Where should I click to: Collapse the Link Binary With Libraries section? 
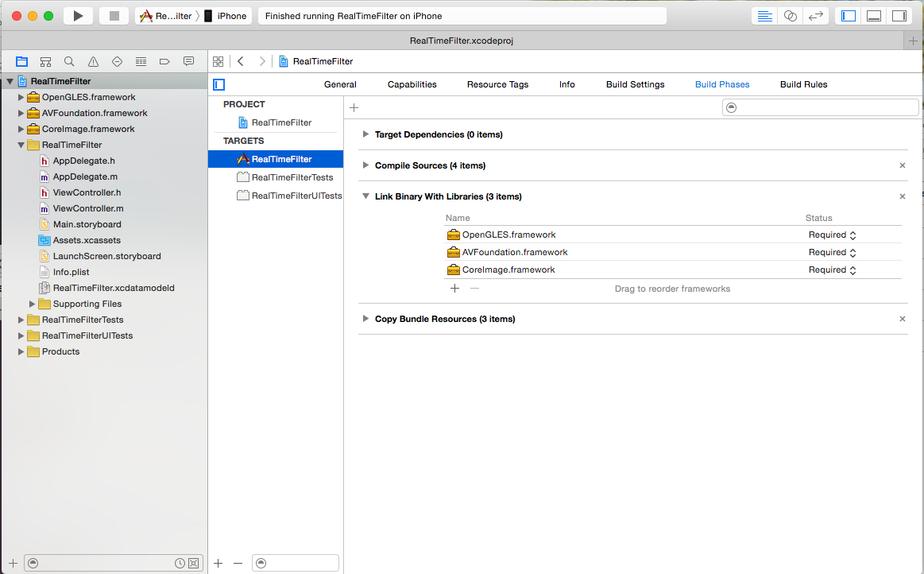click(365, 196)
